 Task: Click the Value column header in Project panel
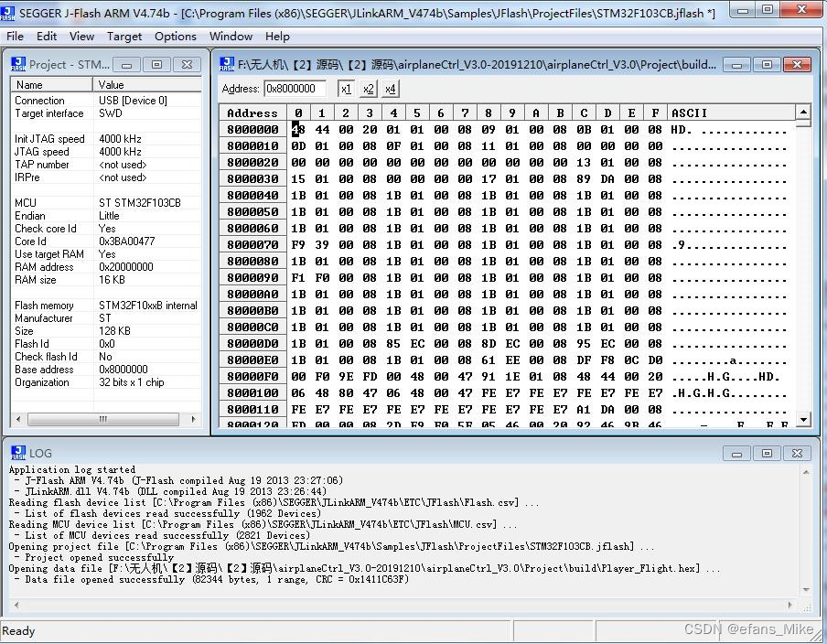click(x=147, y=85)
